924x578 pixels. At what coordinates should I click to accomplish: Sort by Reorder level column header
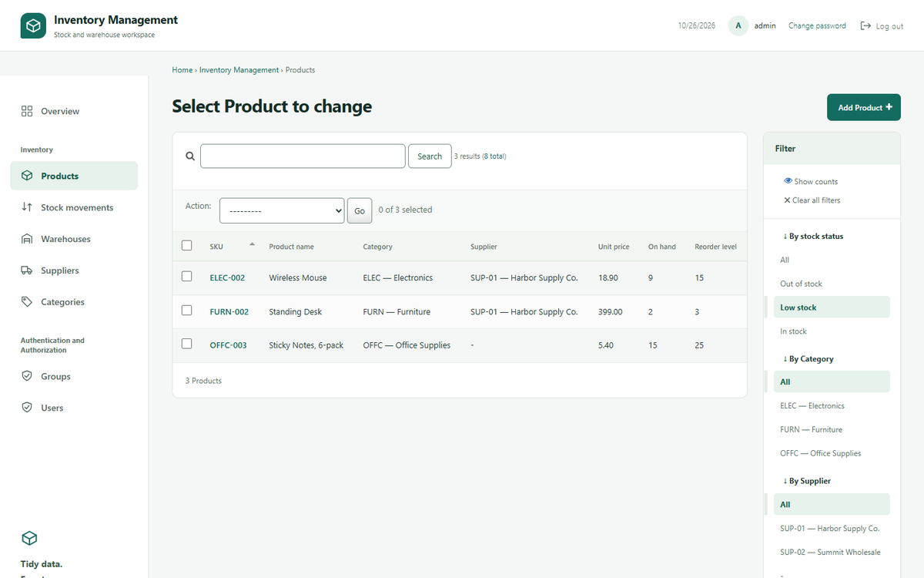click(x=715, y=247)
